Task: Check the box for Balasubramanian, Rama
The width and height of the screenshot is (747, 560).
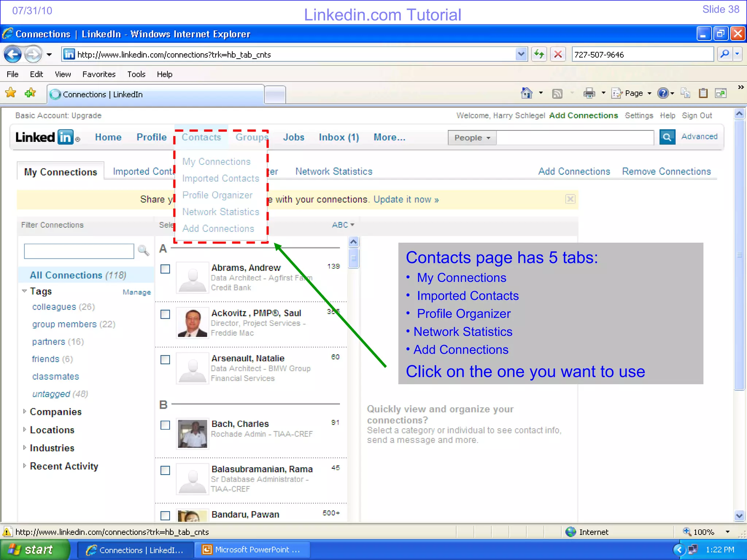Action: click(165, 470)
